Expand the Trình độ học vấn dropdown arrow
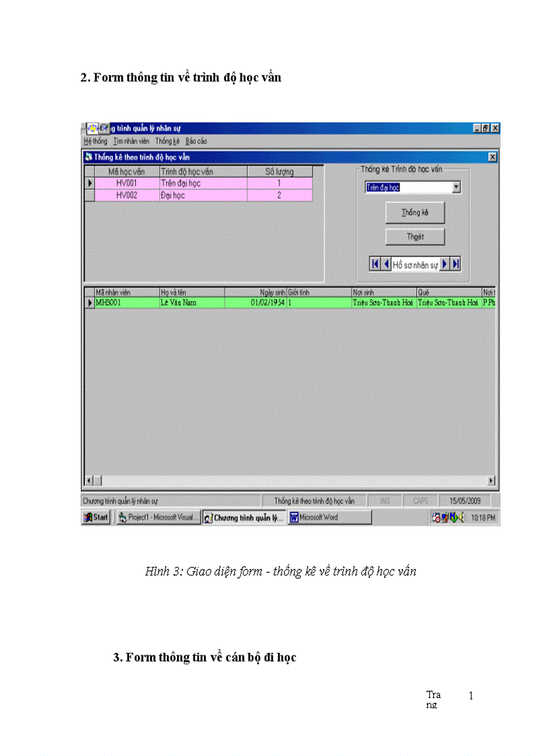Viewport: 549px width, 756px height. click(x=456, y=188)
